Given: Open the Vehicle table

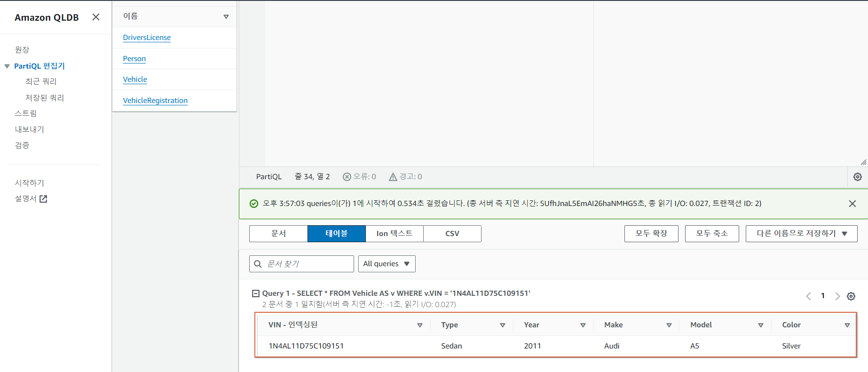Looking at the screenshot, I should click(x=135, y=79).
